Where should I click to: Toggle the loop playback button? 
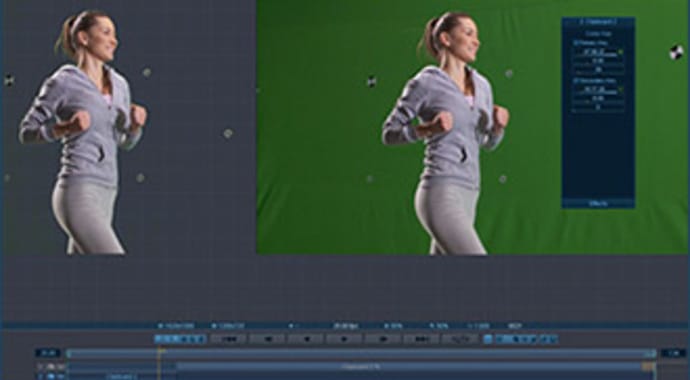point(460,339)
